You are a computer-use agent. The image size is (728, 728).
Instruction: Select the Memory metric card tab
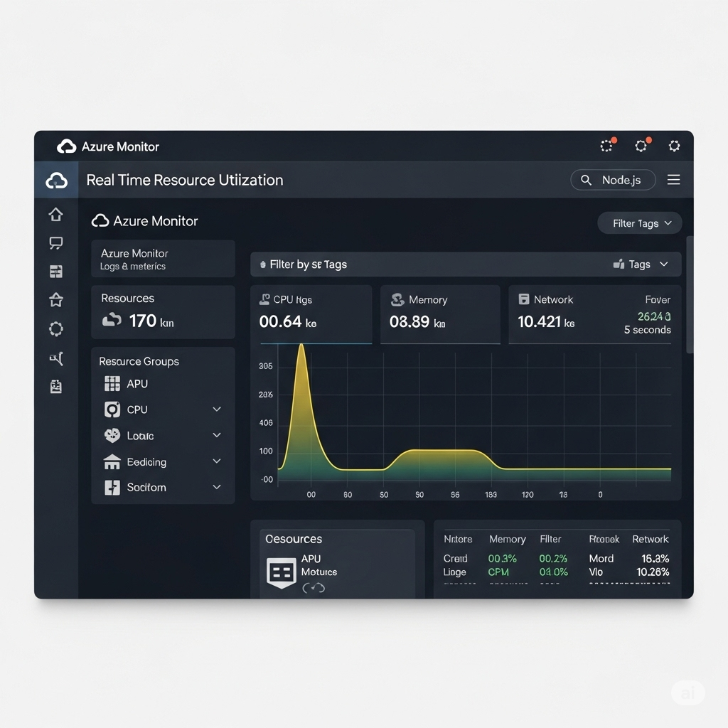(440, 314)
